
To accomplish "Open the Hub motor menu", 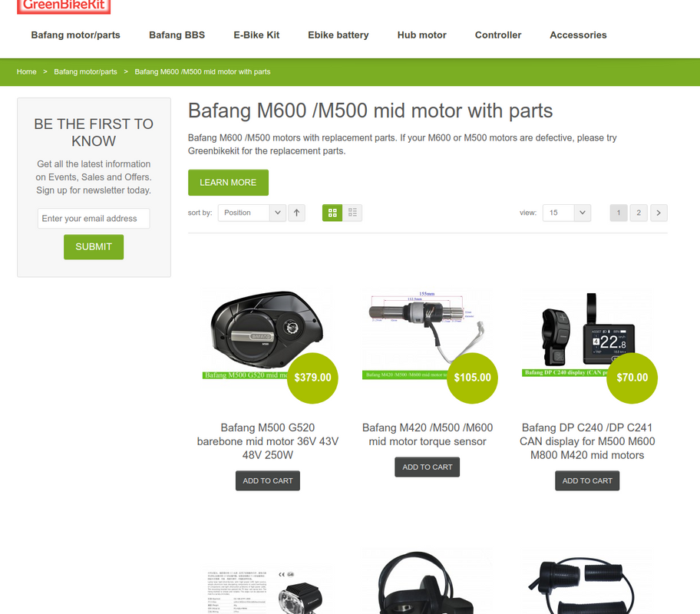I will [x=422, y=35].
